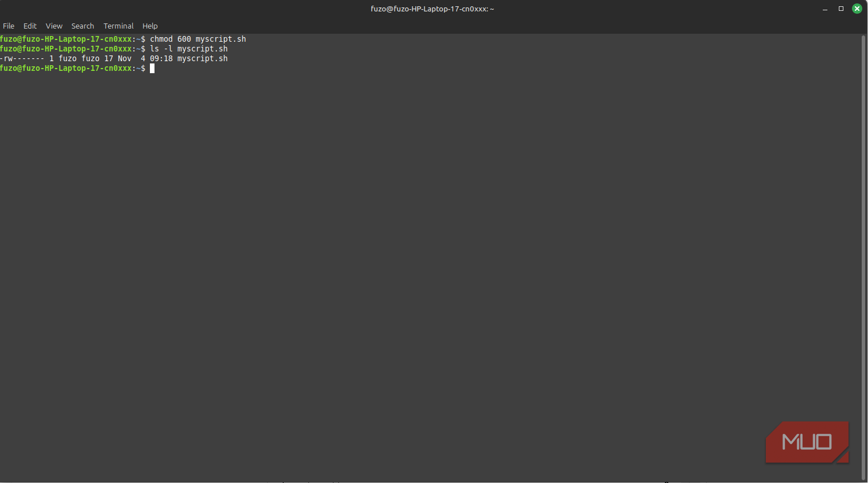Click the cursor block at the last prompt
Viewport: 868px width, 483px height.
pyautogui.click(x=152, y=68)
